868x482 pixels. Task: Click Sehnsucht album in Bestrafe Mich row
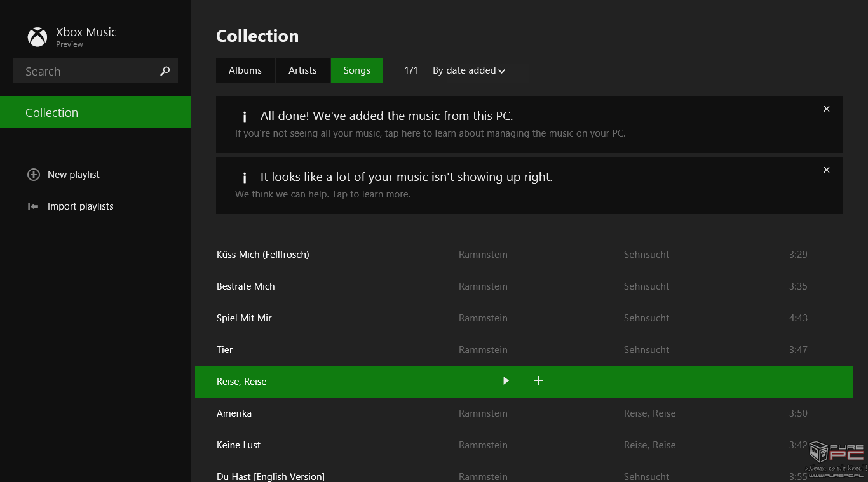pos(647,286)
